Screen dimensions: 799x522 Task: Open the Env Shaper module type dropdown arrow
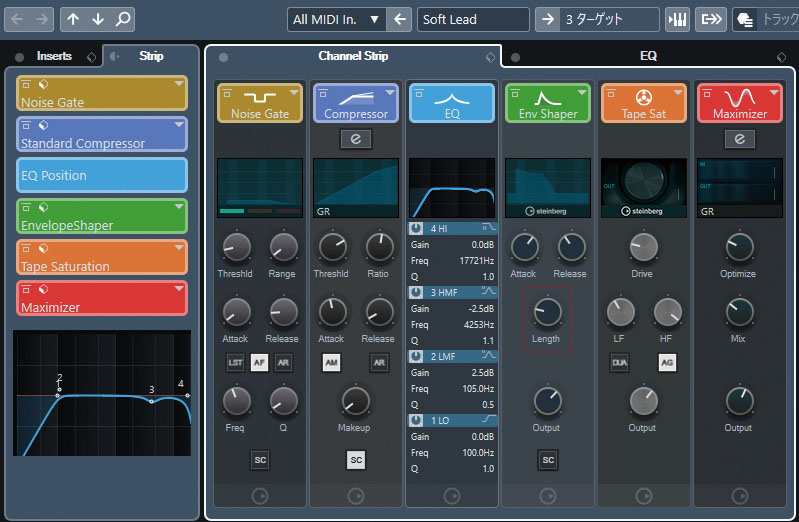582,93
